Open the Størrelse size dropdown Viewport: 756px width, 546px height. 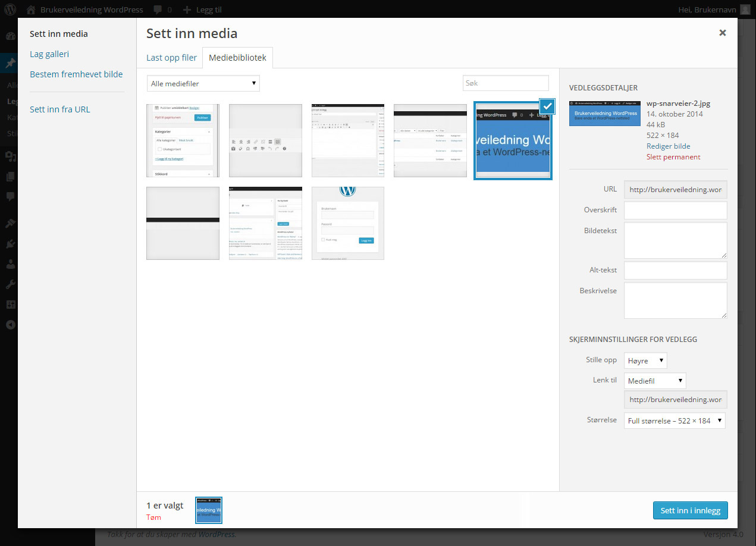[x=675, y=421]
